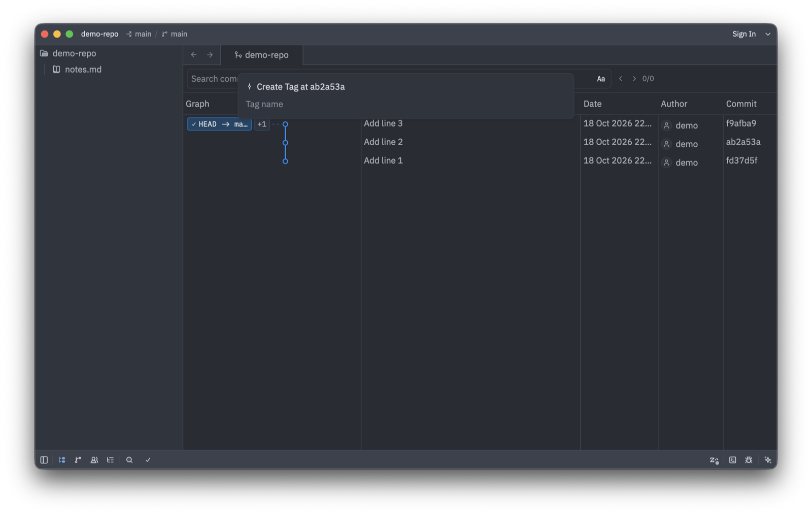This screenshot has height=515, width=812.
Task: Select previous search match arrow
Action: coord(620,79)
